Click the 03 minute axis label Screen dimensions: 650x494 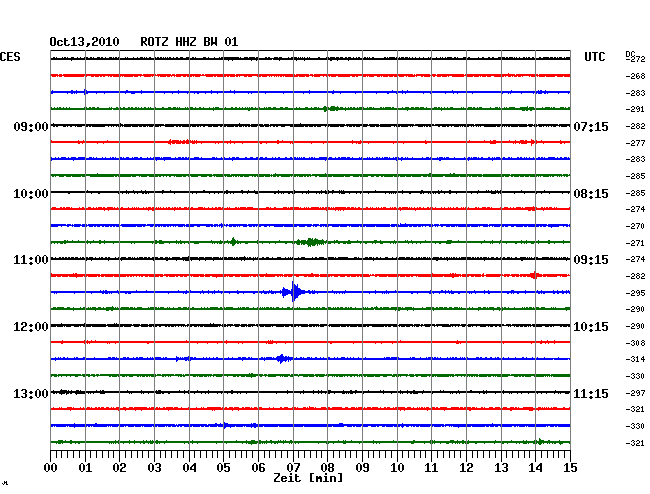[x=155, y=468]
